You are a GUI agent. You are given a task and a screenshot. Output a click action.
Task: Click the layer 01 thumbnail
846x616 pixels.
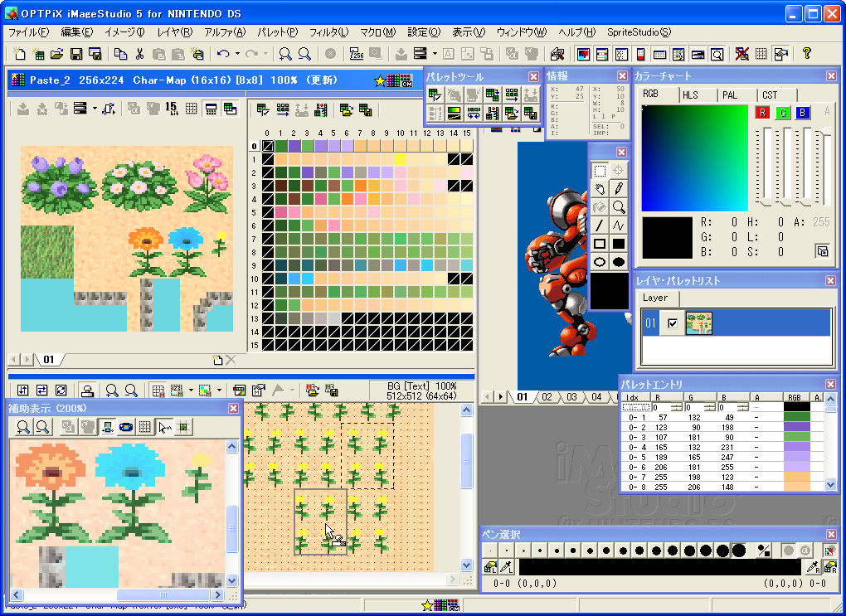[x=698, y=323]
